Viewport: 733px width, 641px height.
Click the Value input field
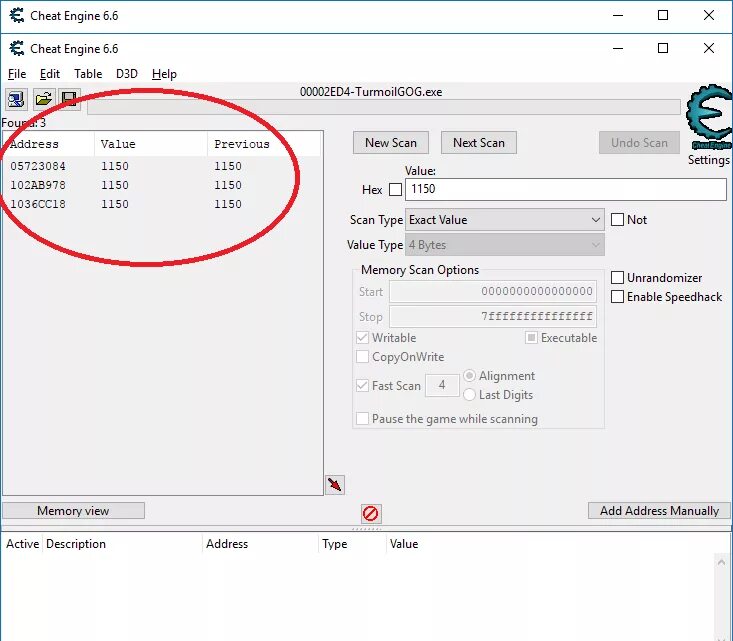pos(566,189)
